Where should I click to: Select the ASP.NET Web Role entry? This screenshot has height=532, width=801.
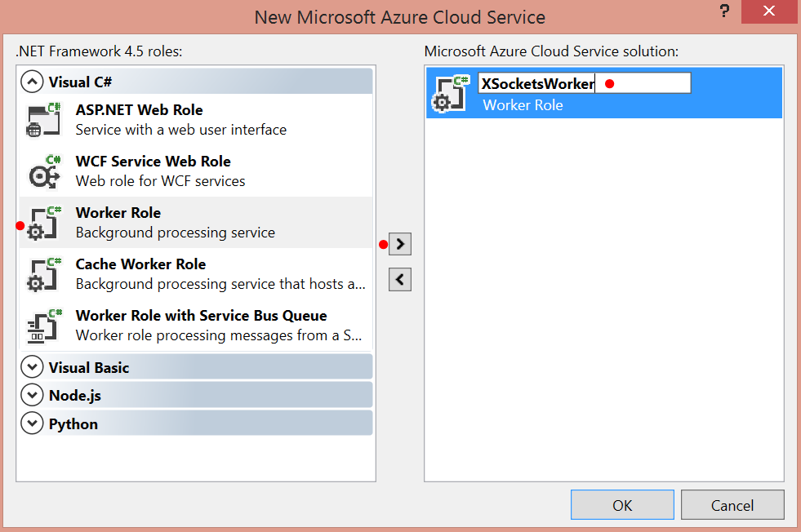(196, 120)
